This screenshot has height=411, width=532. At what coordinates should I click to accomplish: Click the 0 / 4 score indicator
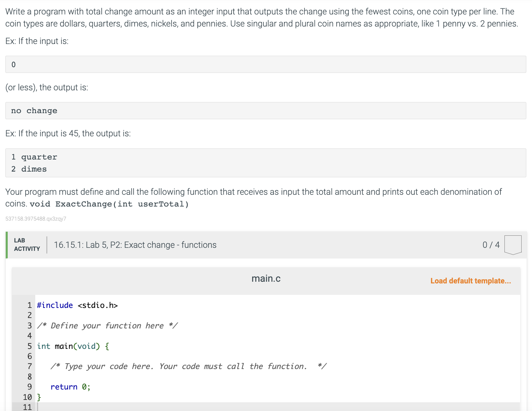point(491,245)
